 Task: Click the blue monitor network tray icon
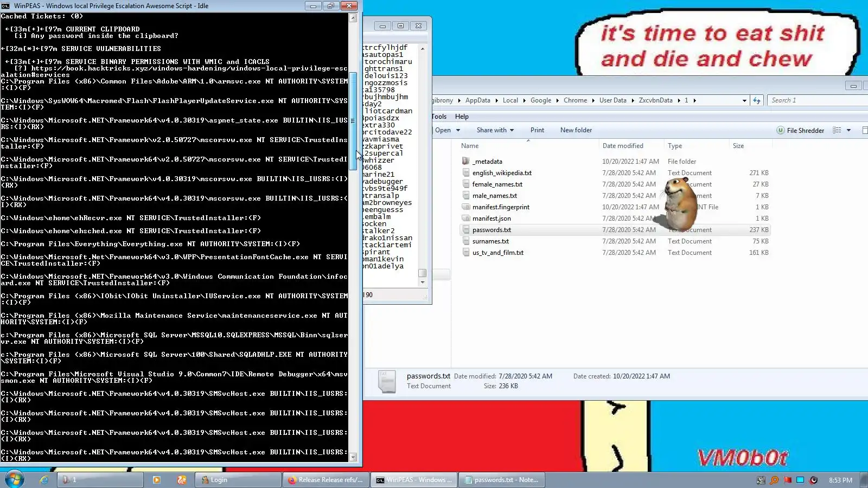click(x=800, y=480)
